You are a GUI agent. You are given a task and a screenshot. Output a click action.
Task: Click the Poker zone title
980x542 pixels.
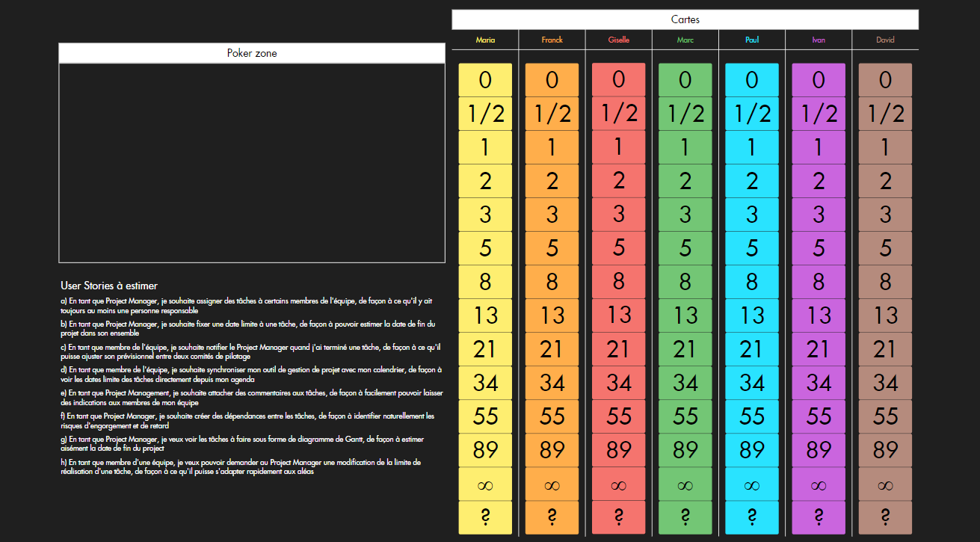click(x=251, y=52)
